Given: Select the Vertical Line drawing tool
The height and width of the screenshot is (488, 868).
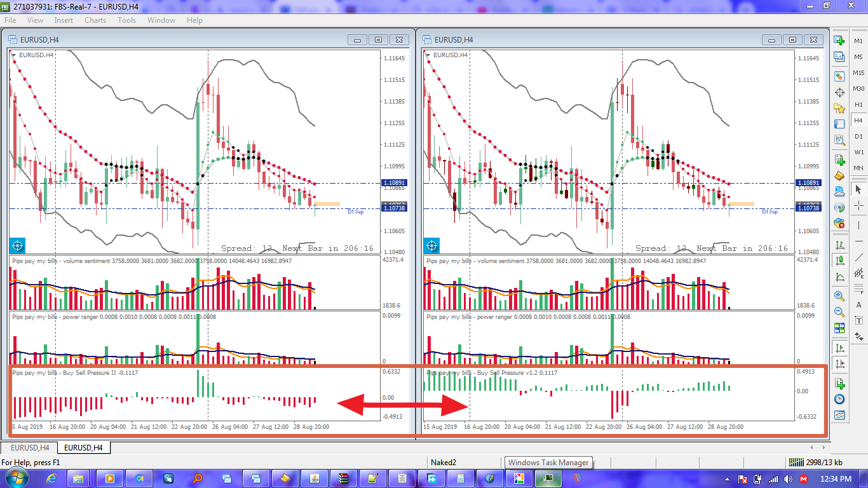Looking at the screenshot, I should click(859, 225).
